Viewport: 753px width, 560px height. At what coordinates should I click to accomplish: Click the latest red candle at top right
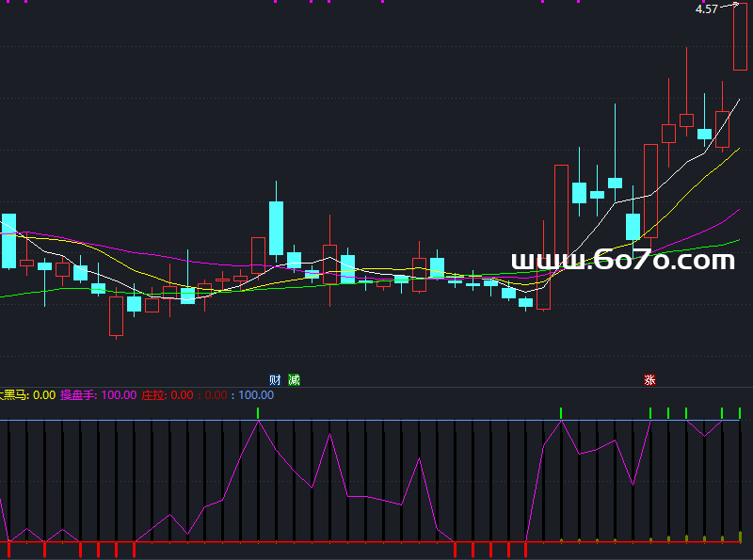click(740, 38)
